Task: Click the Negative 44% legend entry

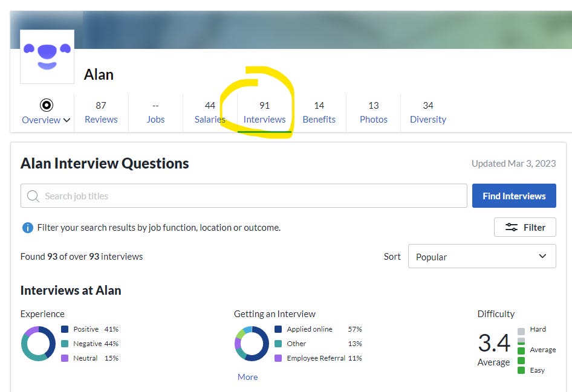Action: click(90, 344)
